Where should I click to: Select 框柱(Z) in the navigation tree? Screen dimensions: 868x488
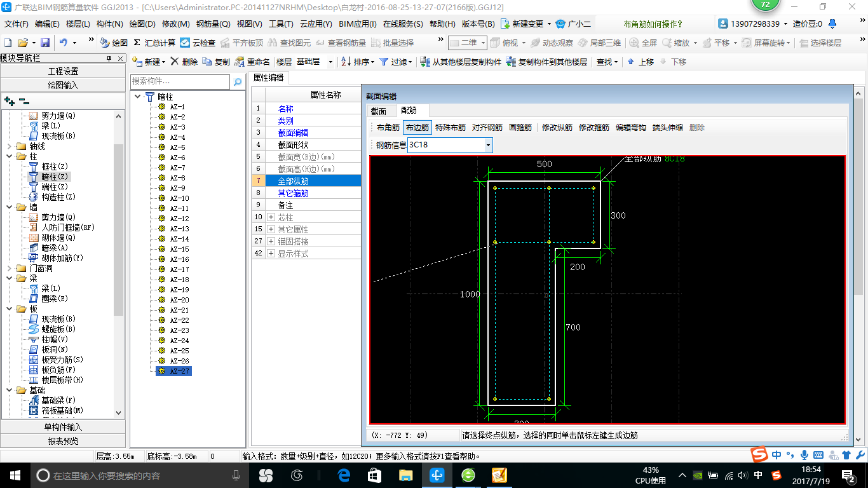point(54,166)
